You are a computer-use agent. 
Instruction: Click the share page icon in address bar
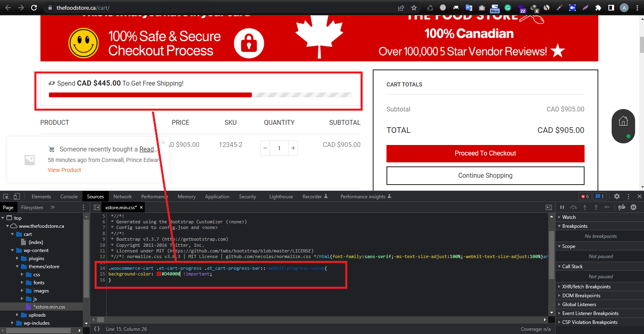401,8
